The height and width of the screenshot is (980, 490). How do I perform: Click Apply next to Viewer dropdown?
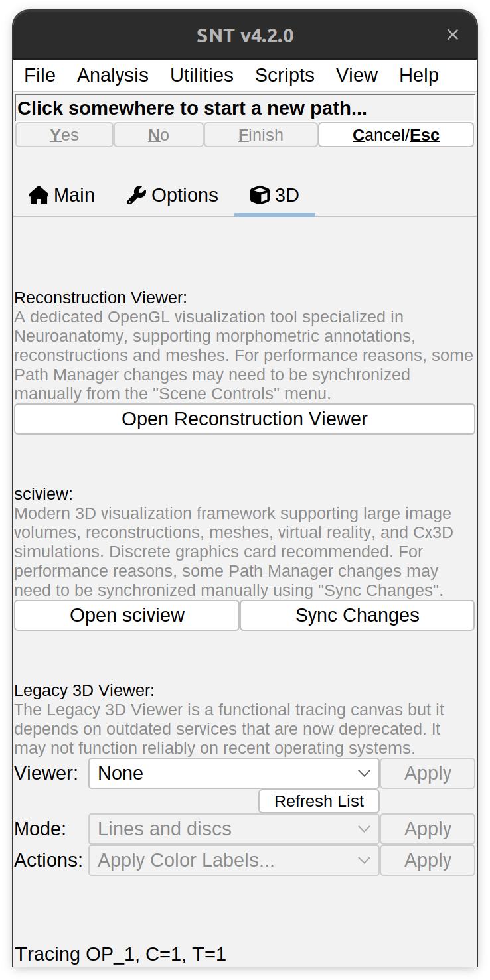point(428,774)
